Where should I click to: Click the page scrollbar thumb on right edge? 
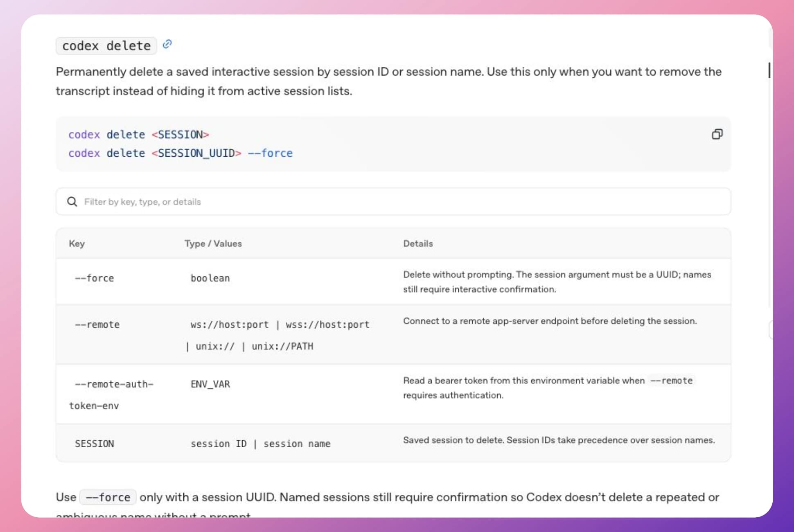(x=769, y=70)
